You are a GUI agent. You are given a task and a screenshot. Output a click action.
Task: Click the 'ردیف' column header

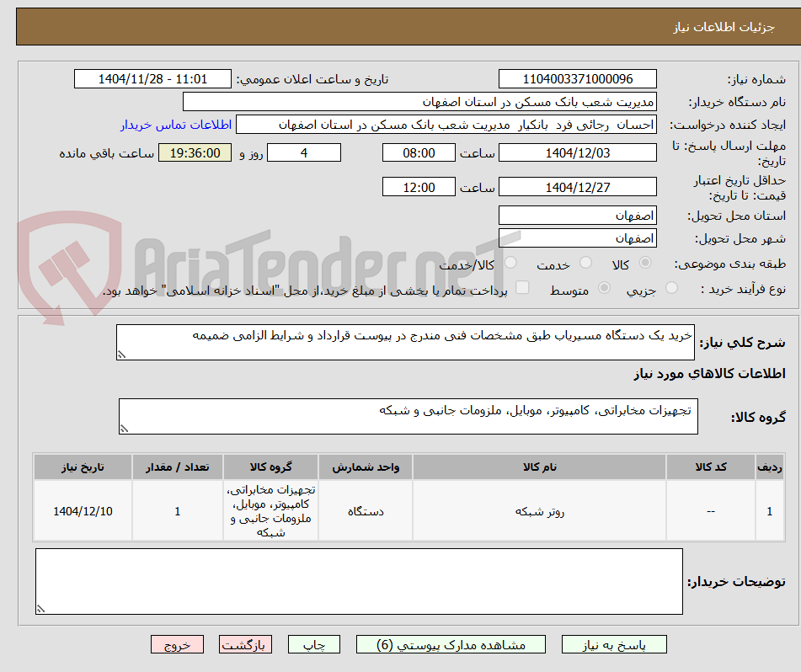[770, 467]
